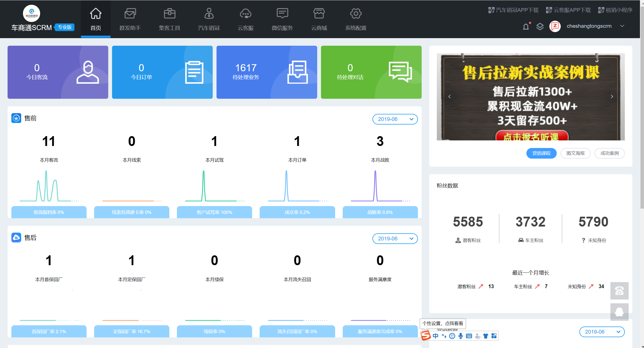This screenshot has height=348, width=644.
Task: Click the telephone support floating icon
Action: [x=619, y=291]
